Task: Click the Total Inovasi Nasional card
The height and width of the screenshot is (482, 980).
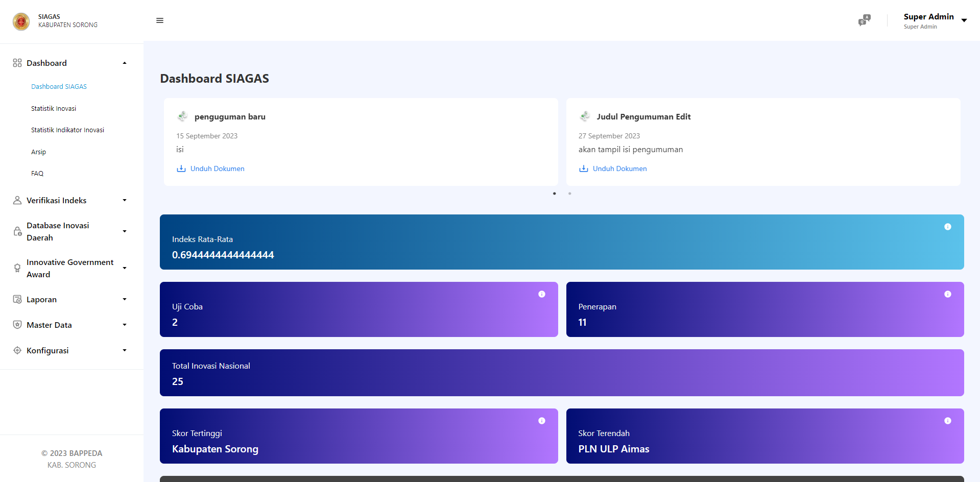Action: coord(561,373)
